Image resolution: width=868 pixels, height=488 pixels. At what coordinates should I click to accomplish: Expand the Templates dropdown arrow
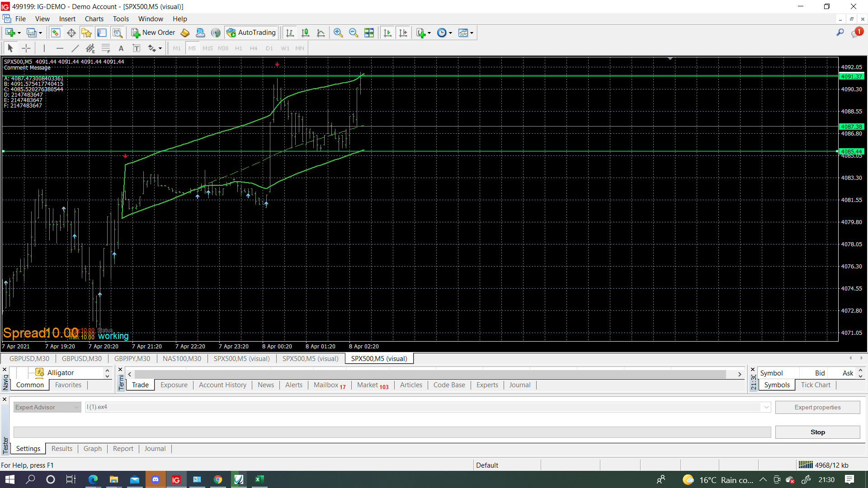pos(472,33)
